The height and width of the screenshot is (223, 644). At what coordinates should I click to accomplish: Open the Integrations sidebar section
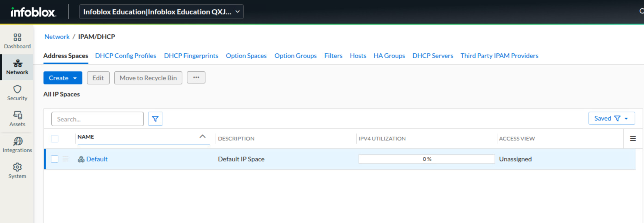point(17,145)
